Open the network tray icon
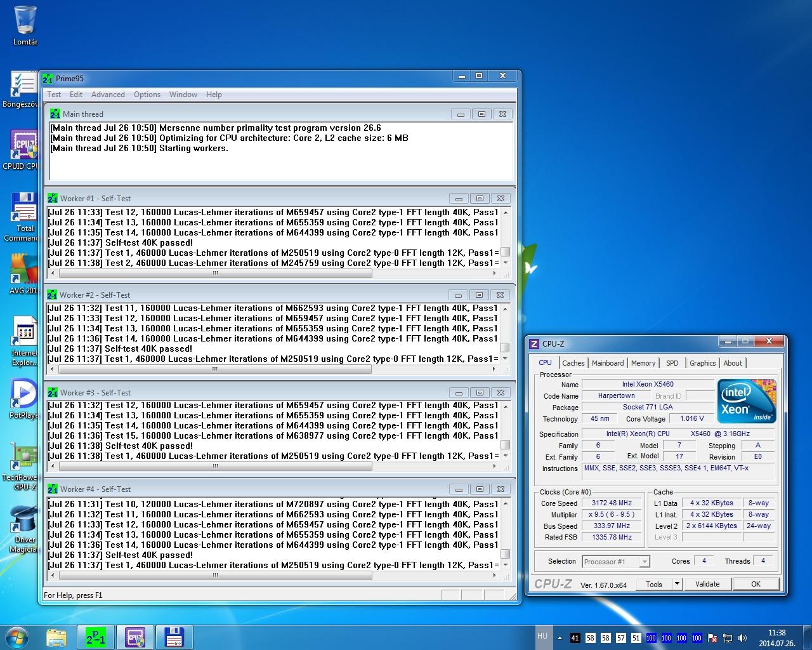812x650 pixels. (728, 638)
